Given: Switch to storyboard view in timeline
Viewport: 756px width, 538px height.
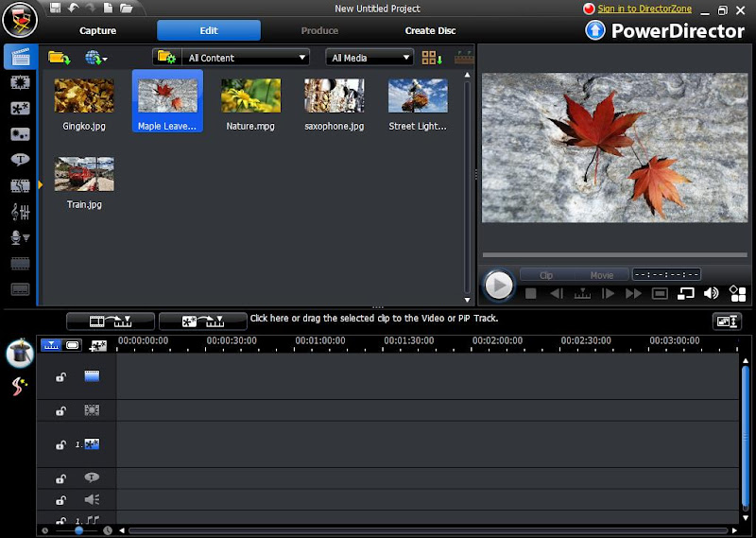Looking at the screenshot, I should (x=73, y=344).
